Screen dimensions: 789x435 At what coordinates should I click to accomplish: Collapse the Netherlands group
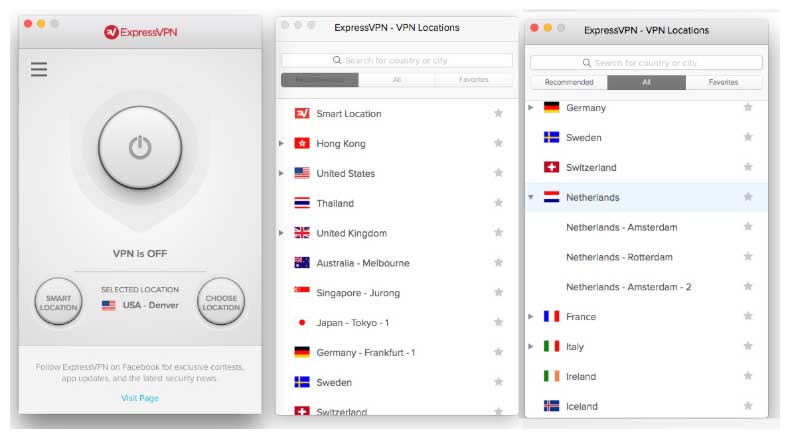tap(531, 197)
